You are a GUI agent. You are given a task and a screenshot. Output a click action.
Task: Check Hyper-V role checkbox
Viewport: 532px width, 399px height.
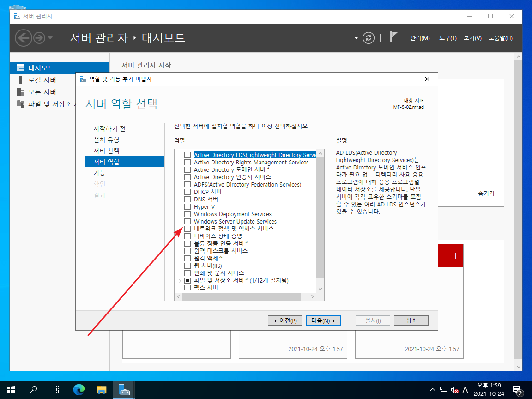pyautogui.click(x=187, y=206)
